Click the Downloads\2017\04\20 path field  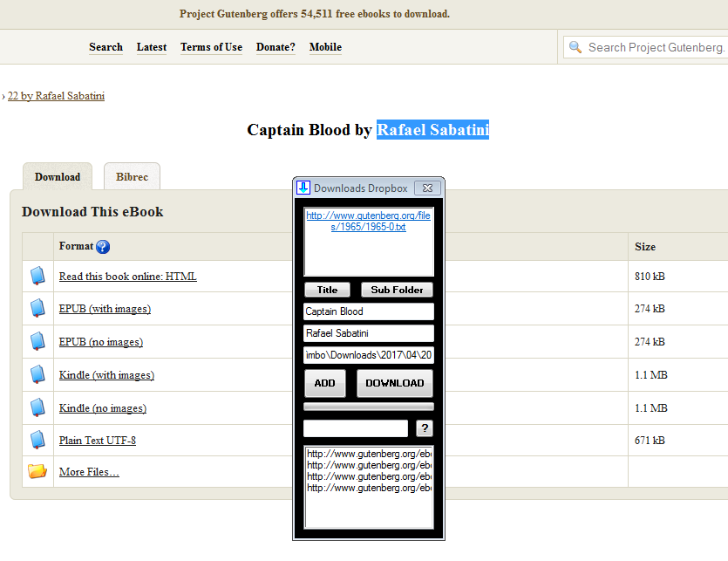coord(369,355)
